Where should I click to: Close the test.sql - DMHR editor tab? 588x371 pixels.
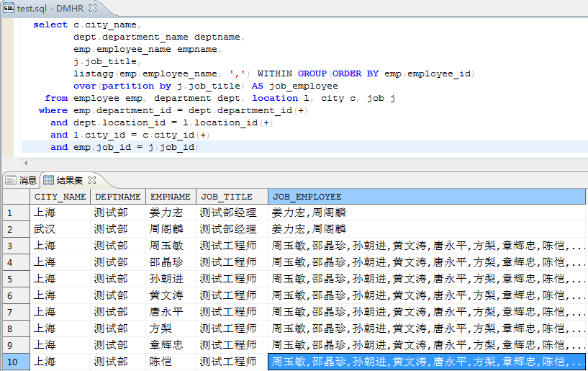pyautogui.click(x=94, y=8)
